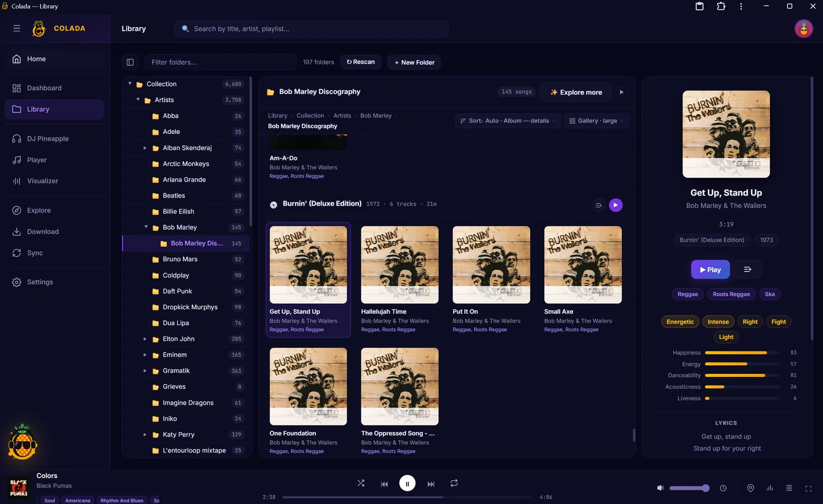Open the Player page in the sidebar
Image resolution: width=823 pixels, height=504 pixels.
coord(54,160)
